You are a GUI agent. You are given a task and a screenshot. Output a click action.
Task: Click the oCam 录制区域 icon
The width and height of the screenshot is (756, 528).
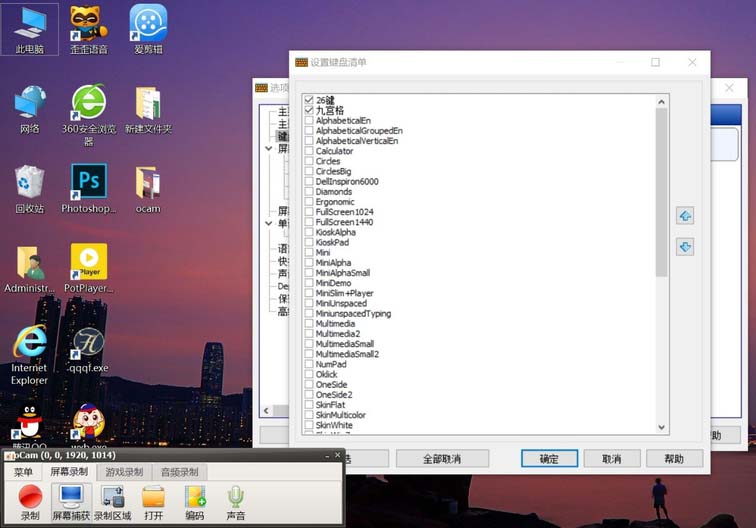(112, 502)
